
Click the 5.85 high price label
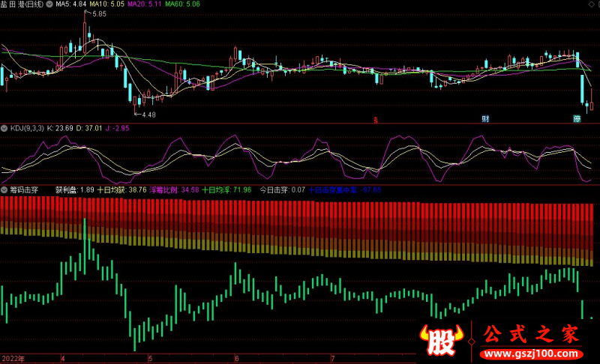point(99,14)
